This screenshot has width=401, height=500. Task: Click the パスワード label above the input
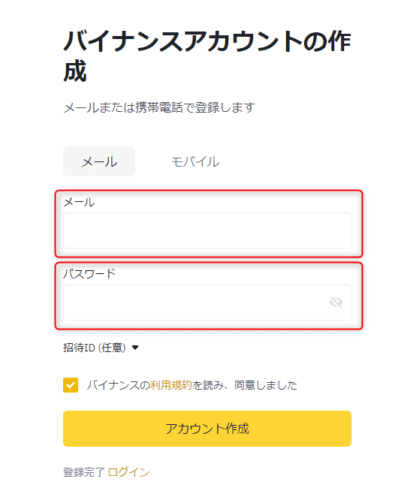point(89,274)
